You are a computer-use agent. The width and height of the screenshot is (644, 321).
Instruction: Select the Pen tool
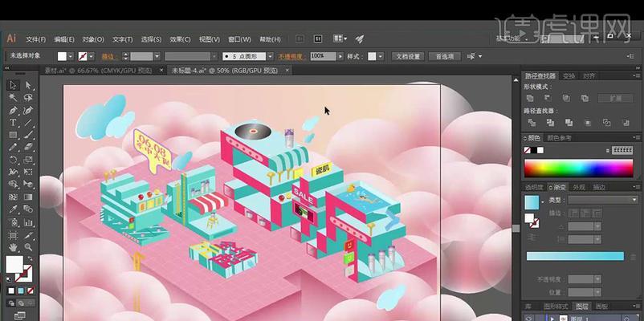(x=13, y=110)
